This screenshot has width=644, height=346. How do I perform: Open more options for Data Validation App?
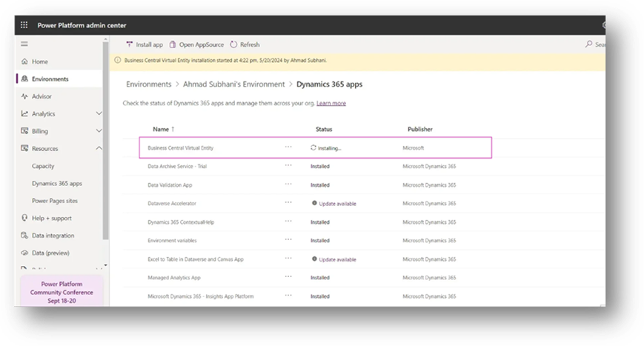(x=288, y=184)
